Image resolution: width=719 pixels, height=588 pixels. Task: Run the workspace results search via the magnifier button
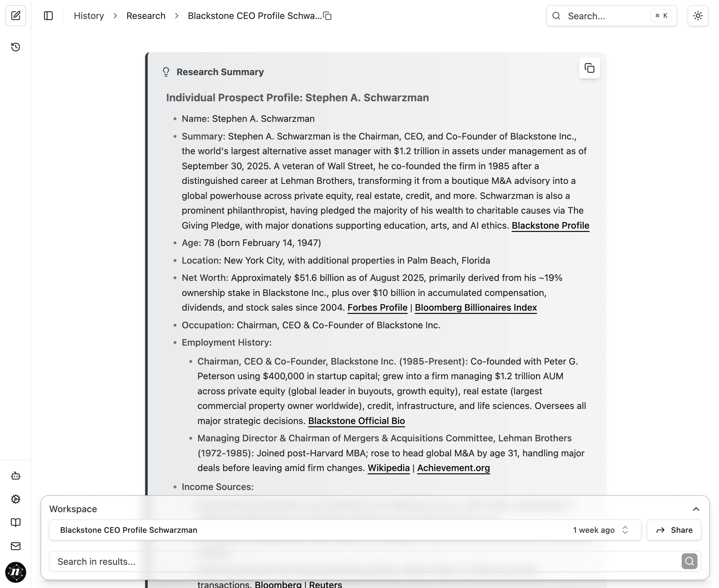689,561
